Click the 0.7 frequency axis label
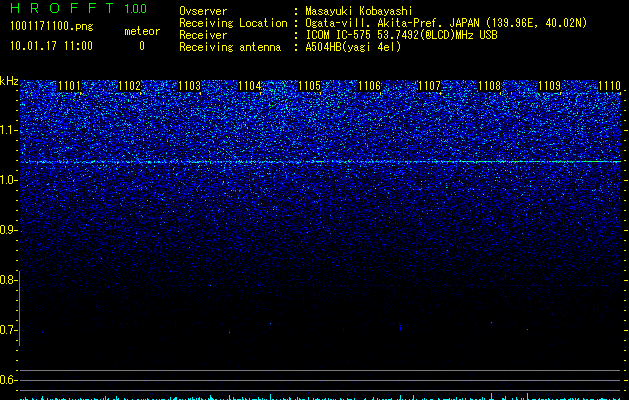Screen dimensions: 629x400 click(x=8, y=330)
